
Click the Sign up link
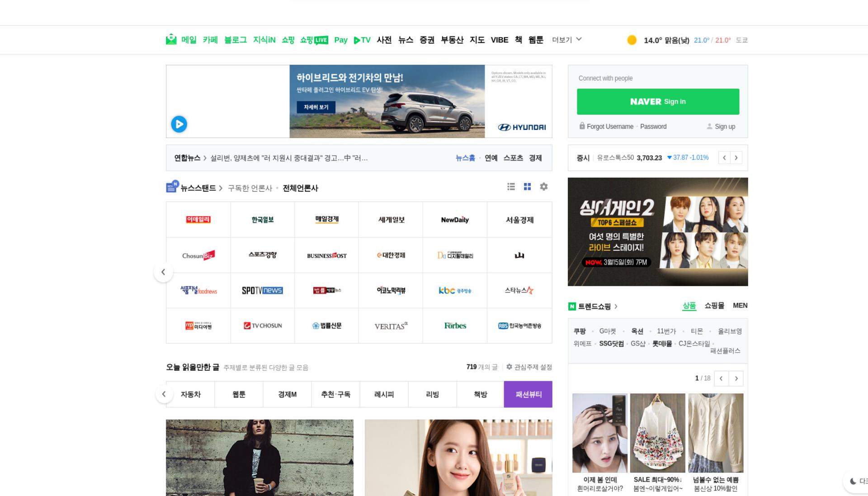(725, 127)
